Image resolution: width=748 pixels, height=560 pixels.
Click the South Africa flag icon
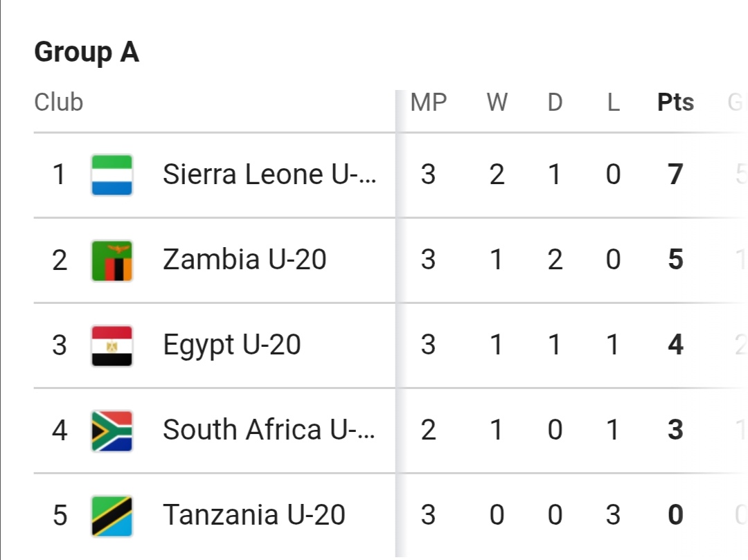pyautogui.click(x=112, y=430)
